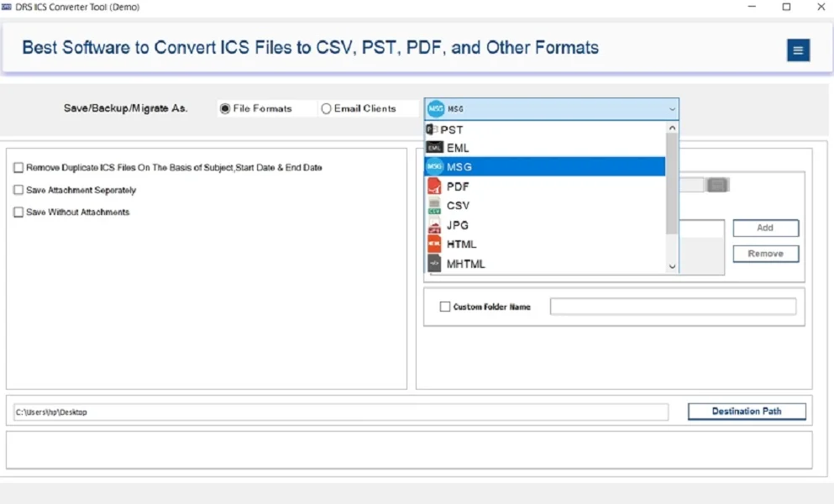Click format list scroll down arrow
The image size is (834, 504).
click(x=672, y=266)
